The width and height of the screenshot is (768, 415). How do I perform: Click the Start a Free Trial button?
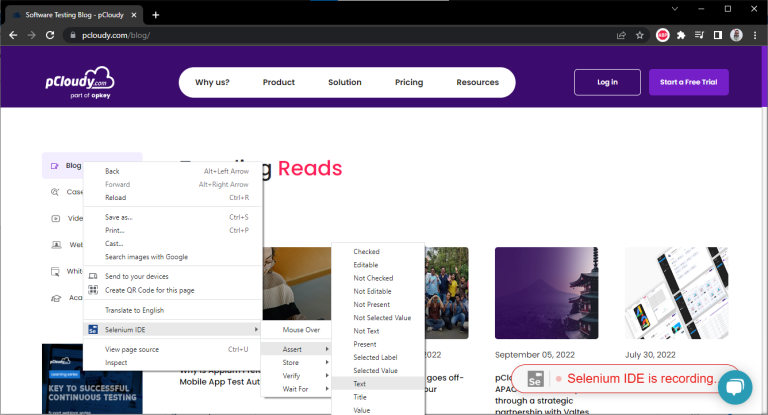pos(688,82)
